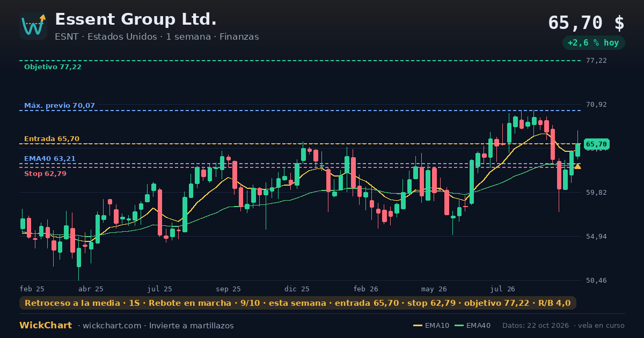
Task: Click the 59,82 axis value
Action: [x=596, y=192]
